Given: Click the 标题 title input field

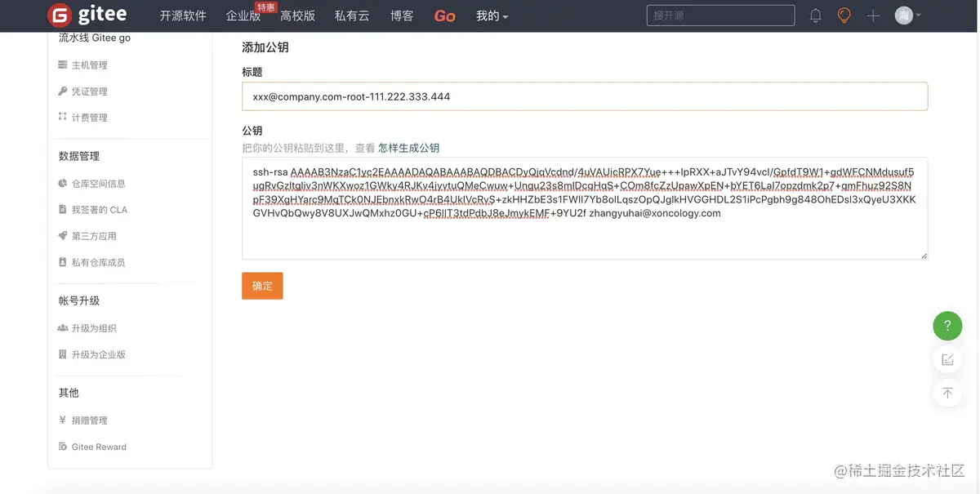Looking at the screenshot, I should [x=585, y=96].
